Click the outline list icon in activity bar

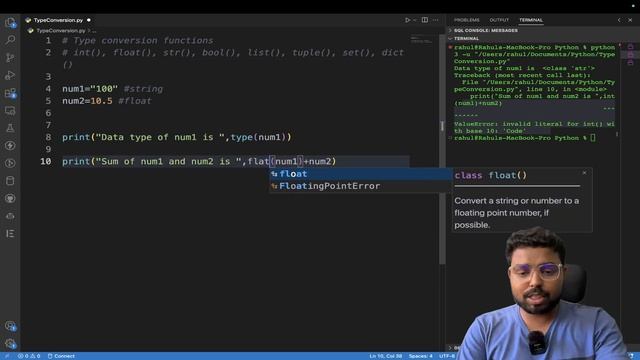10,233
